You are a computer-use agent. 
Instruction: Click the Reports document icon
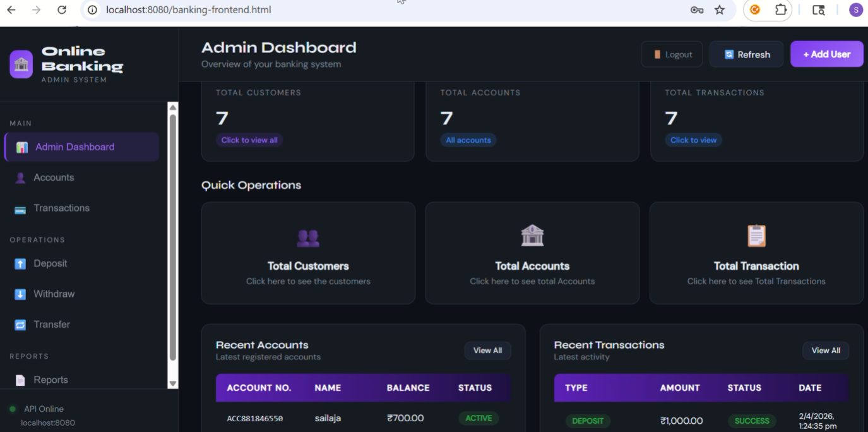pos(20,380)
